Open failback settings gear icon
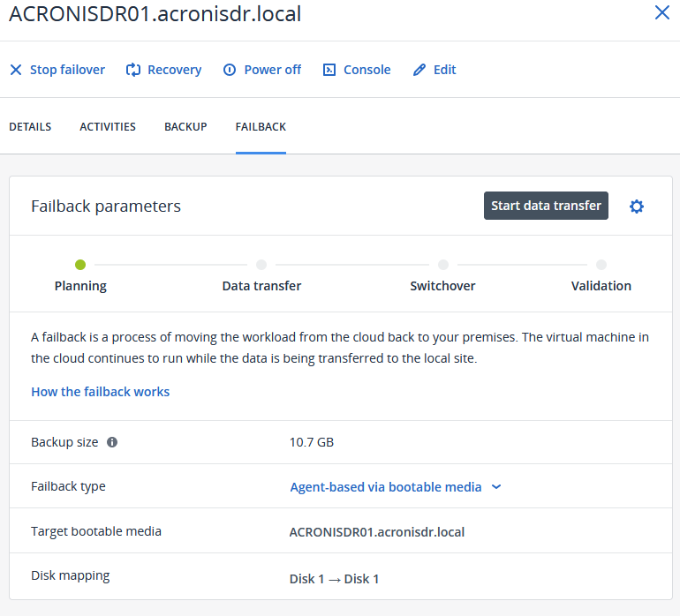 (x=636, y=207)
